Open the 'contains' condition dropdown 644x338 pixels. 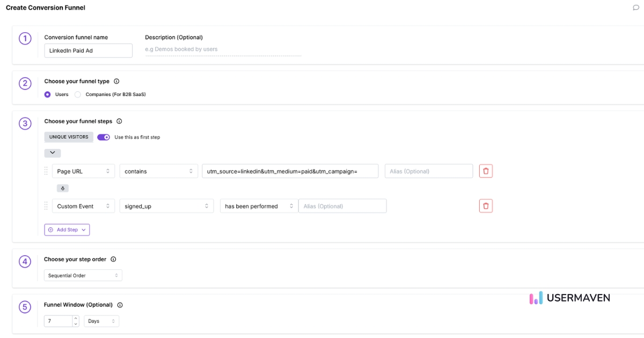(x=159, y=171)
